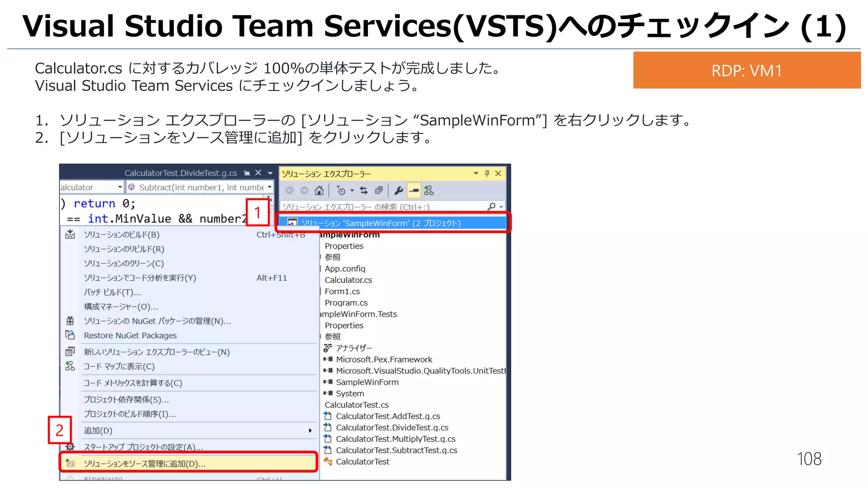Select SampleWinForm.Tests project node

(359, 314)
